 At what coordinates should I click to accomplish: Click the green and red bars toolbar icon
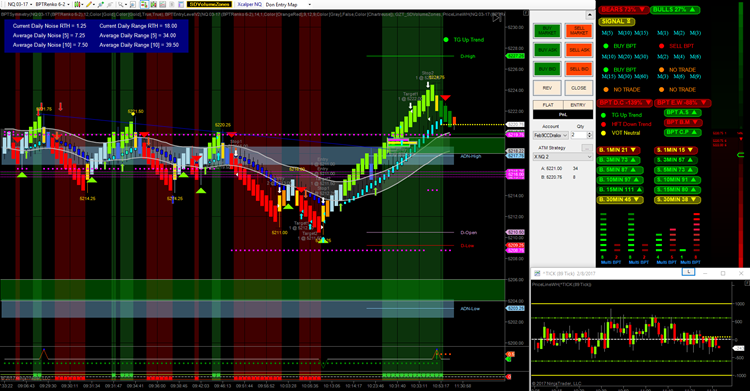[154, 4]
